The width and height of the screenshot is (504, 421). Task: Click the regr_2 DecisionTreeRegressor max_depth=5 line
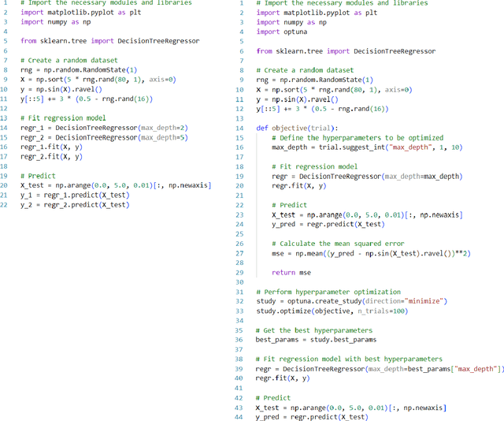pyautogui.click(x=91, y=137)
